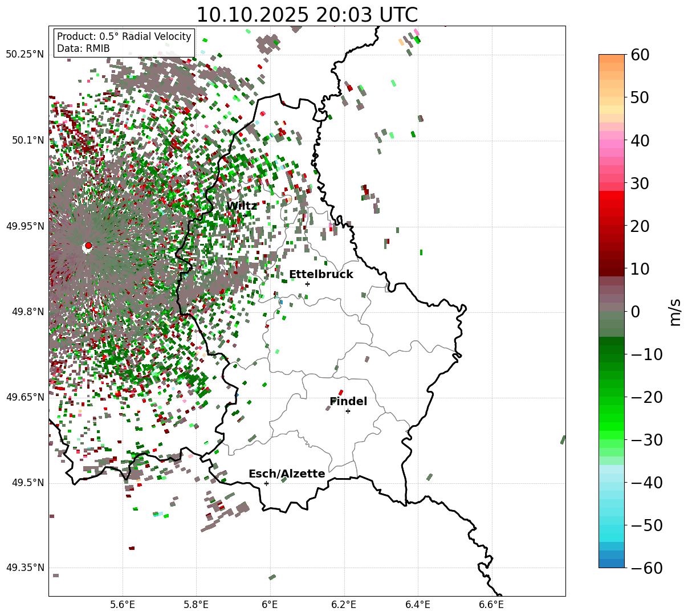The image size is (688, 616).
Task: Click the 49.8°N latitude label
Action: tap(28, 312)
